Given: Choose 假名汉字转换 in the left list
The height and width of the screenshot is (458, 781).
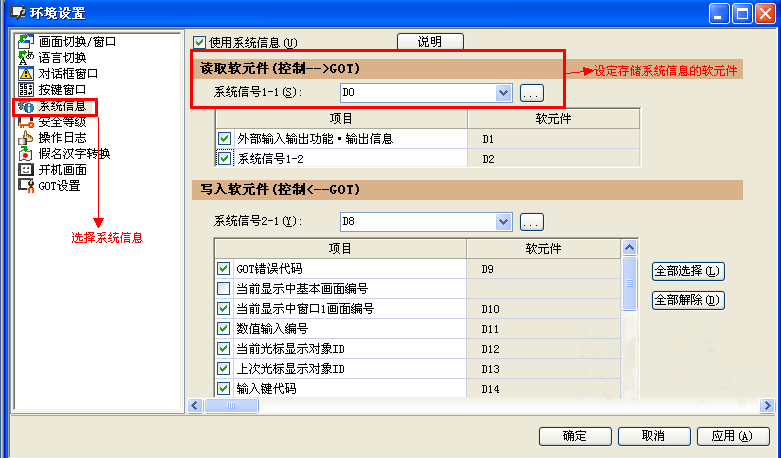Looking at the screenshot, I should 74,154.
